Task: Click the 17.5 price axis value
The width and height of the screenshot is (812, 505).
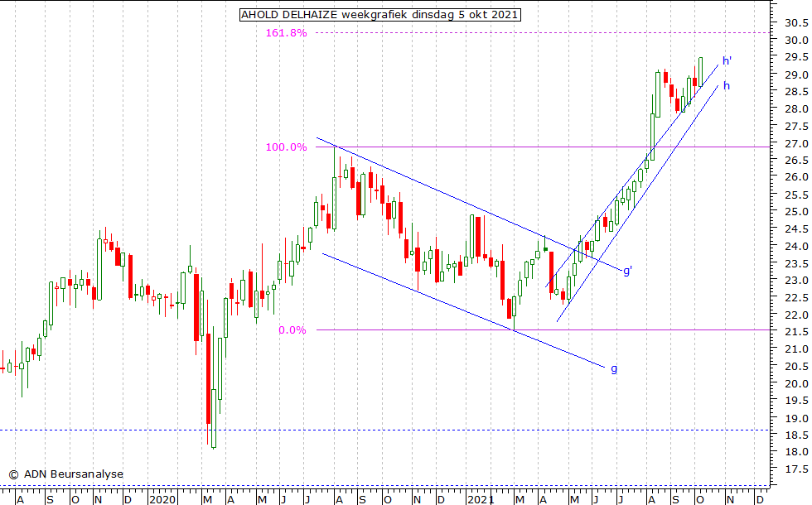Action: click(x=796, y=469)
